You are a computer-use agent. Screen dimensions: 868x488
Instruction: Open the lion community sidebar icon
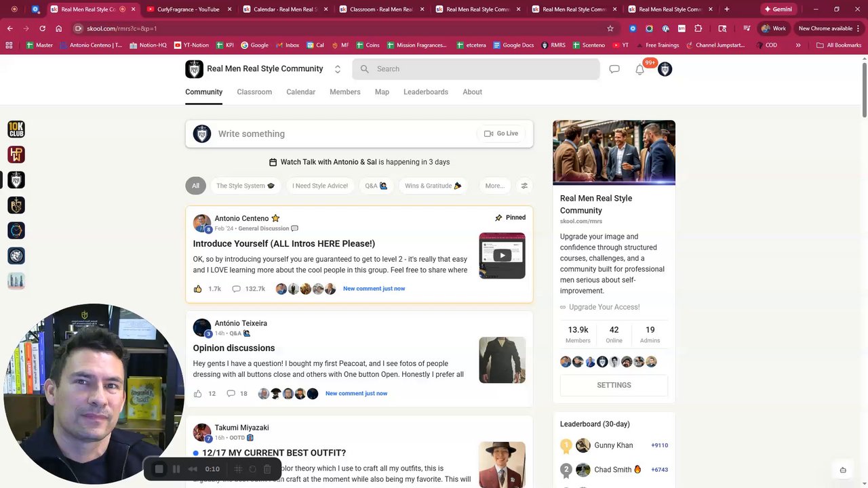tap(16, 256)
